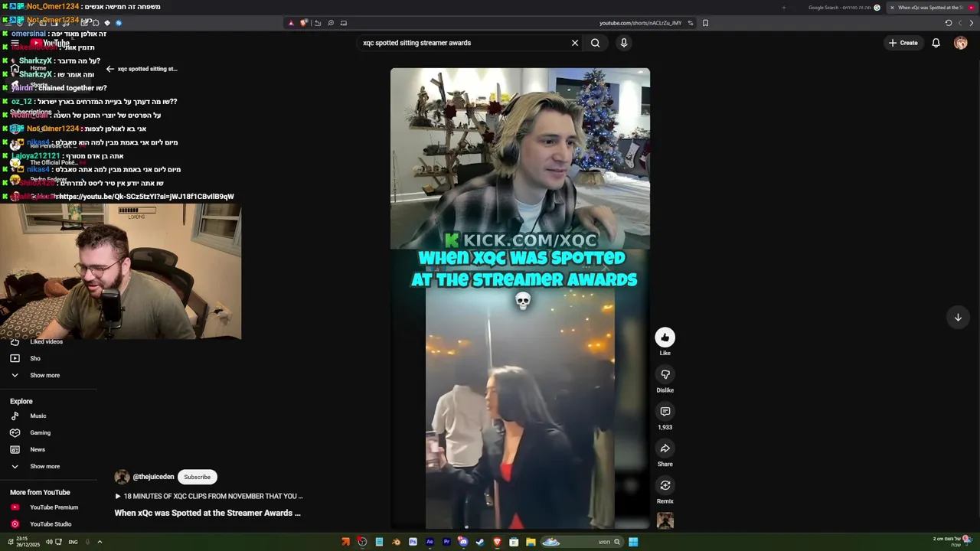Open the YouTube account avatar menu
980x551 pixels.
click(x=961, y=43)
